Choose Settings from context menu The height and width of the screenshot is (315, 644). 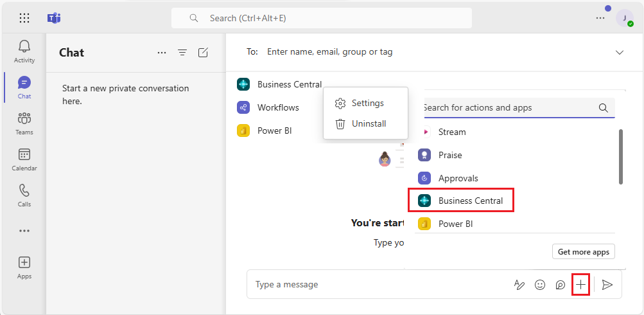[367, 103]
